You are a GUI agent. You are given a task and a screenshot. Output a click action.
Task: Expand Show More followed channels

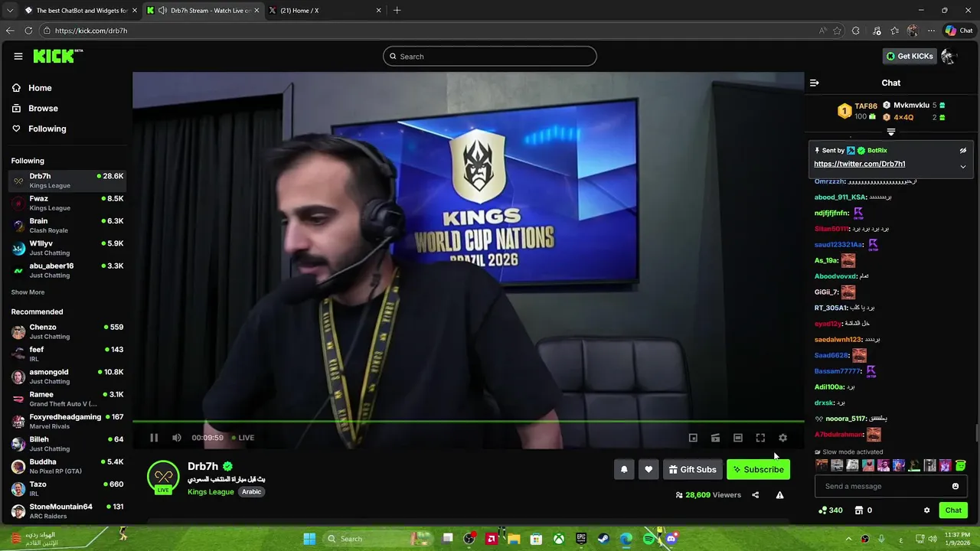coord(28,292)
